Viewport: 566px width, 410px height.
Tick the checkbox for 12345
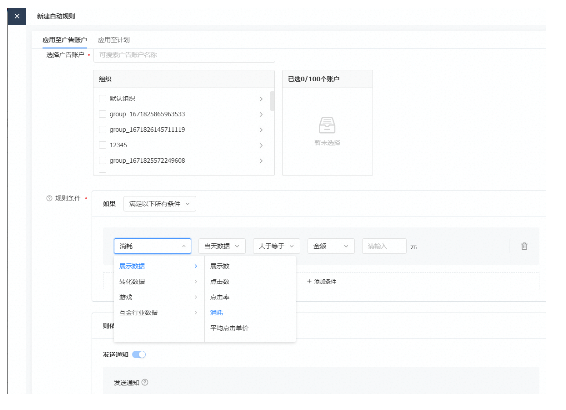coord(103,145)
